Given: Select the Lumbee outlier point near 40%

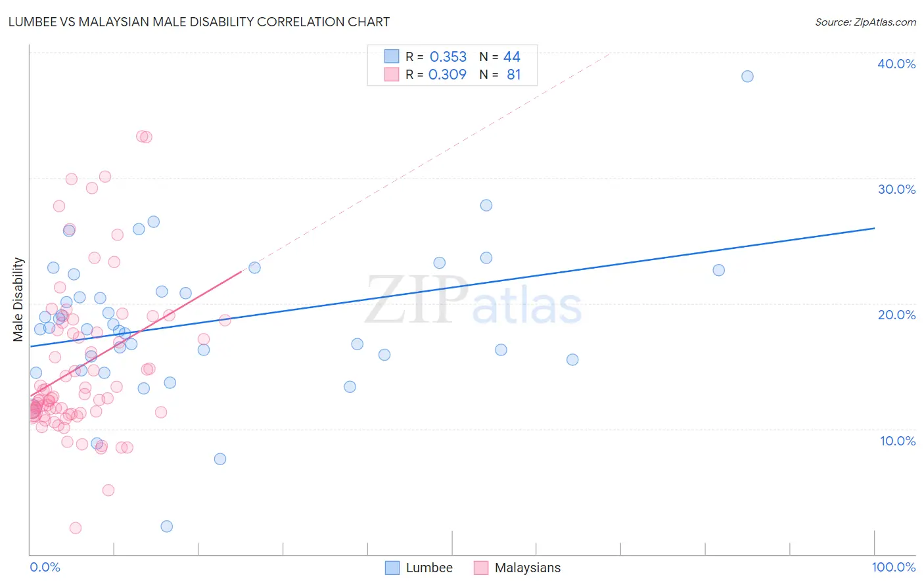Looking at the screenshot, I should click(x=747, y=76).
